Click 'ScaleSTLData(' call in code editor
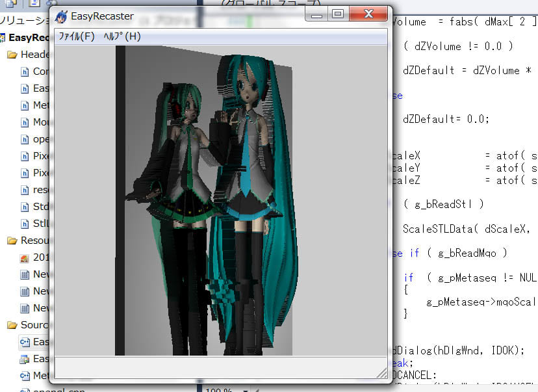 click(x=441, y=229)
